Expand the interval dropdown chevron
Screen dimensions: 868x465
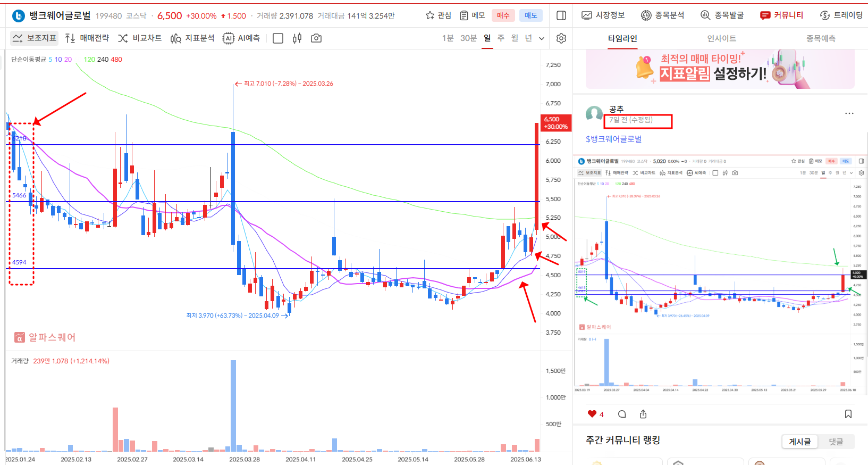point(542,39)
